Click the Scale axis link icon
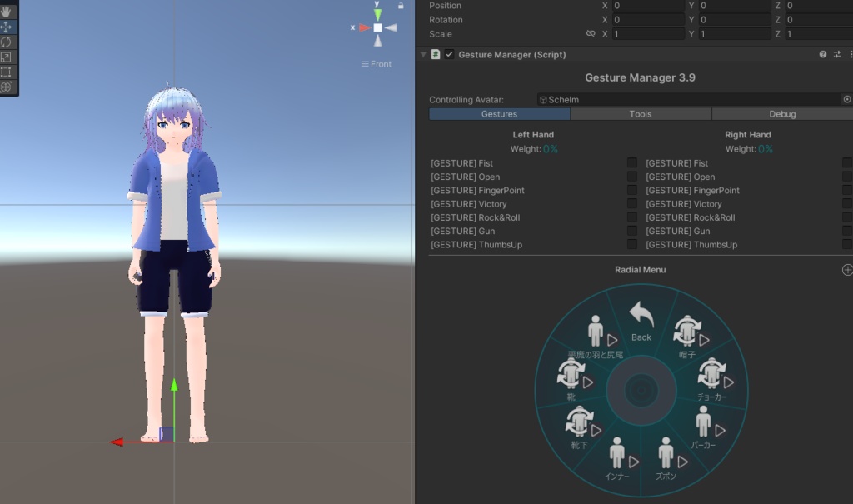Screen dimensions: 853x504 [591, 33]
